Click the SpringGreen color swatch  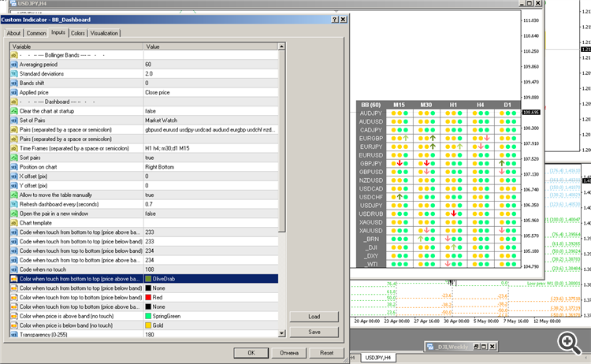pos(148,316)
